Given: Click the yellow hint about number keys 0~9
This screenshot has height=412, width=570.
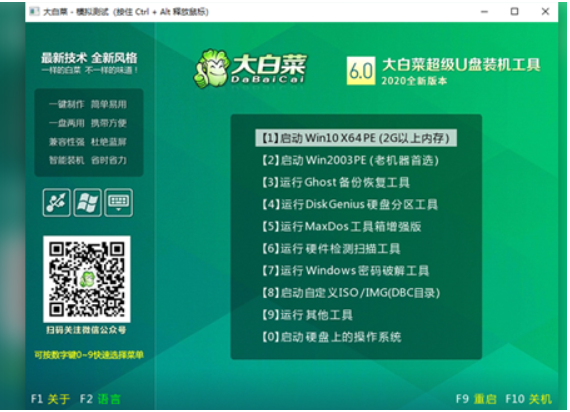Looking at the screenshot, I should tap(89, 355).
